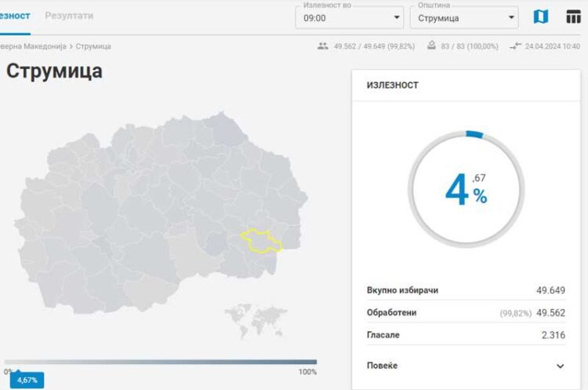This screenshot has width=588, height=390.
Task: Go to Северна Македонија breadcrumb
Action: pyautogui.click(x=33, y=46)
